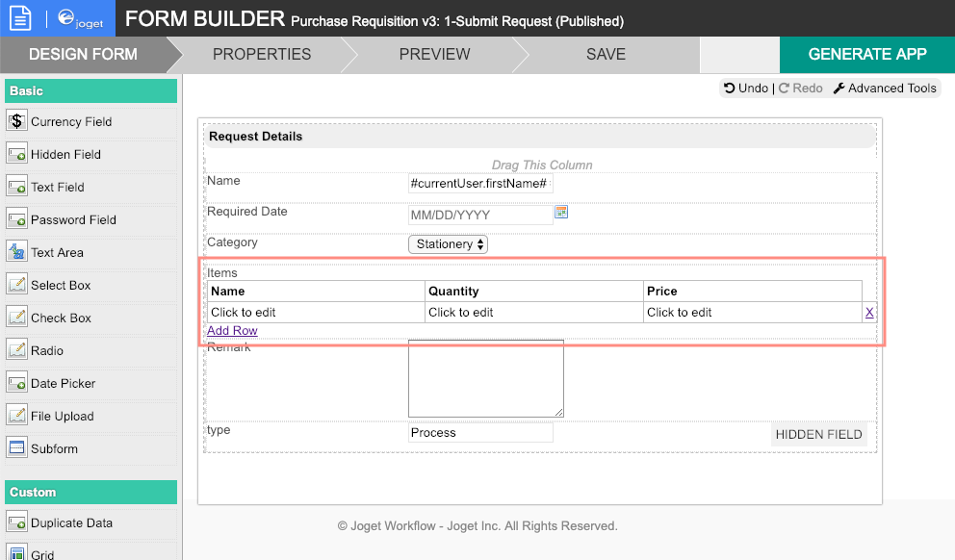
Task: Click inside the Remark text area
Action: [485, 378]
